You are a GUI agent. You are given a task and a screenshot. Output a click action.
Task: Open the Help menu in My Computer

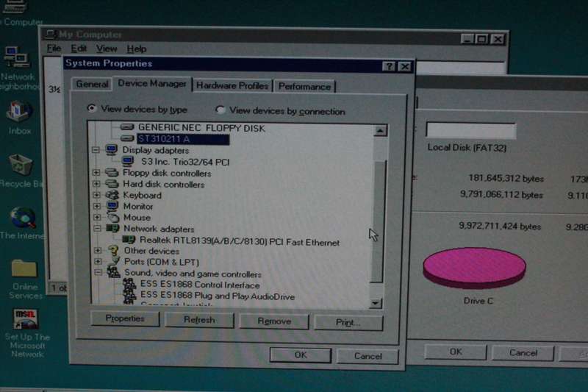coord(137,49)
